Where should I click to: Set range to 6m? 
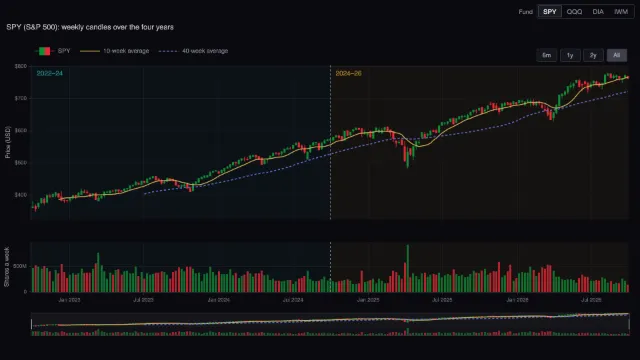[x=547, y=55]
